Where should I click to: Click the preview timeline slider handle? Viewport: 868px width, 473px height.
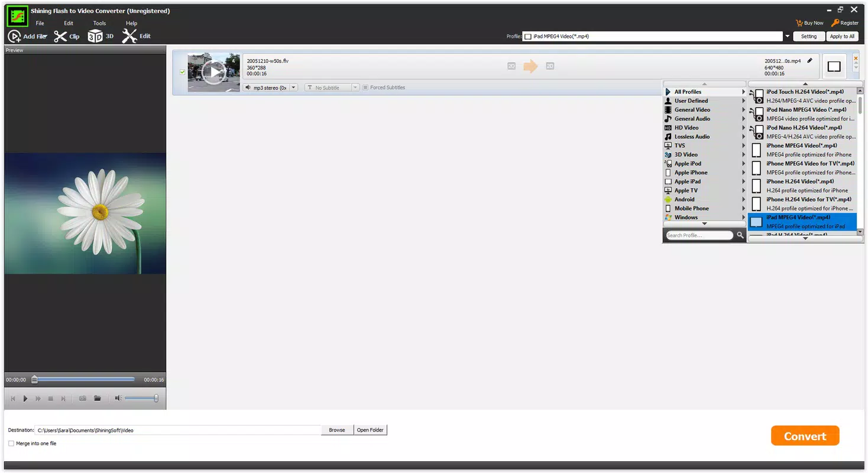click(34, 380)
